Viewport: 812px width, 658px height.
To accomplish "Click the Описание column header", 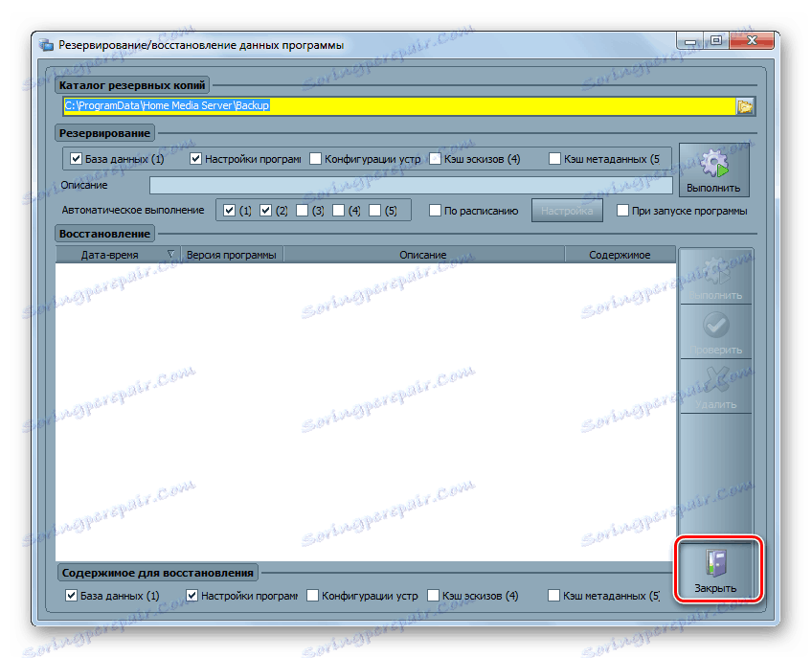I will (423, 255).
